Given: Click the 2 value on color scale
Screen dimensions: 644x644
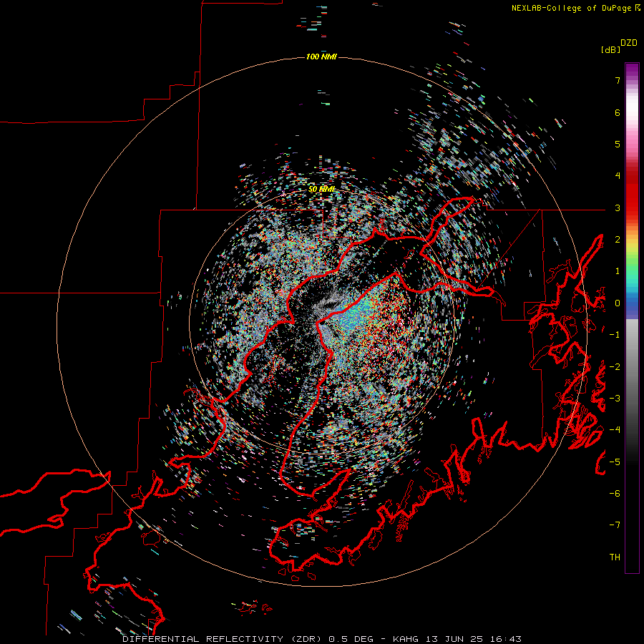Looking at the screenshot, I should click(x=618, y=240).
